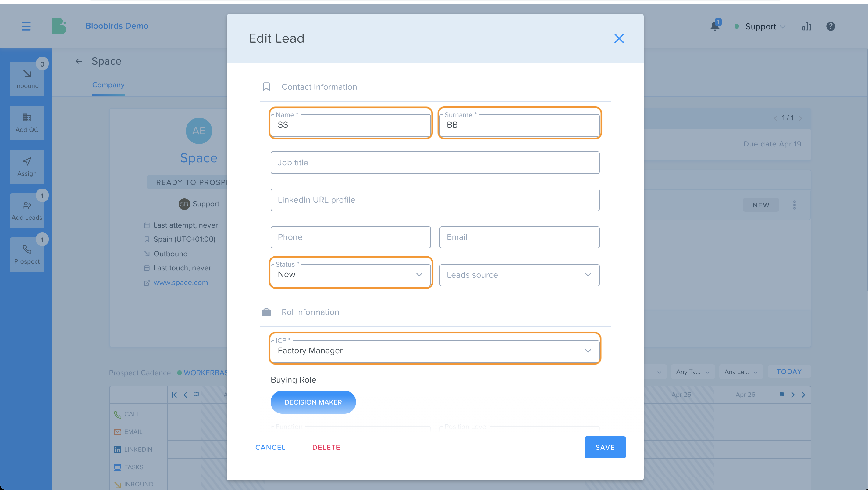The image size is (868, 490).
Task: Save the lead changes
Action: point(605,447)
